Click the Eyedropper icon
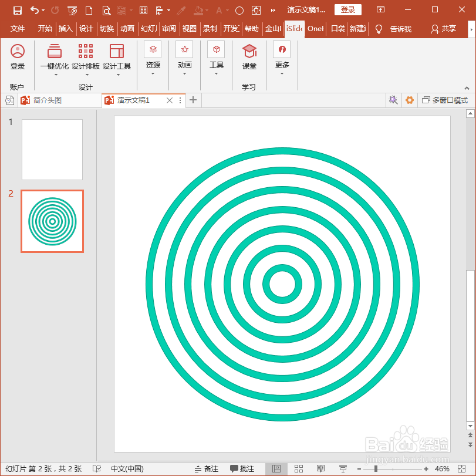The image size is (476, 476). coord(181,11)
